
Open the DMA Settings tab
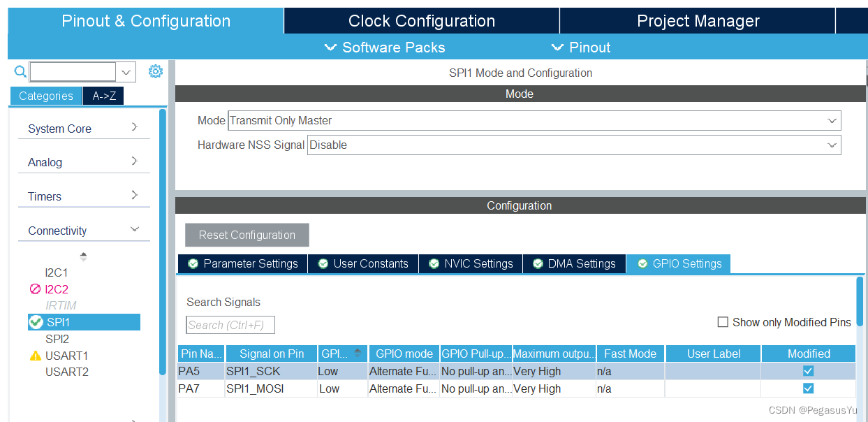tap(574, 263)
